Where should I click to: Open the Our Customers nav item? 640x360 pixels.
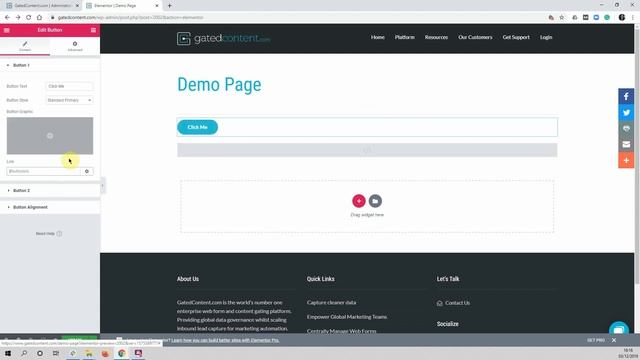pyautogui.click(x=475, y=37)
